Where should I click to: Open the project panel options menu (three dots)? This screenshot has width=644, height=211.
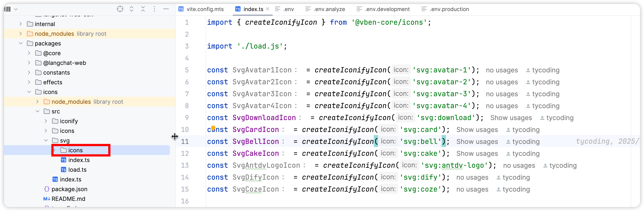tap(154, 9)
